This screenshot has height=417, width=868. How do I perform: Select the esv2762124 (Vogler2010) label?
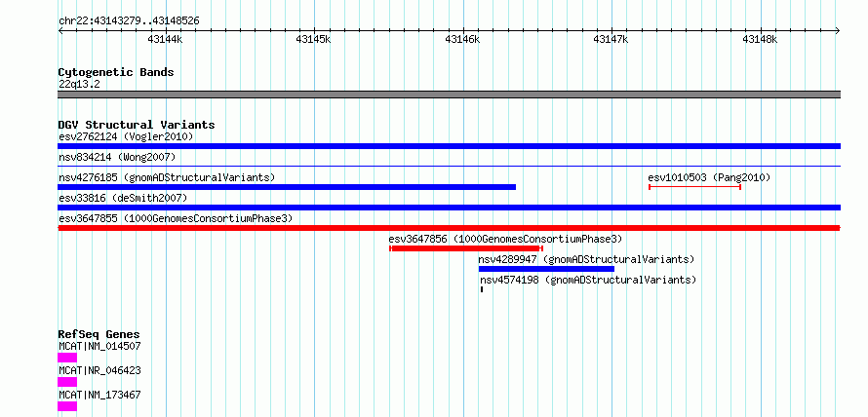click(126, 136)
